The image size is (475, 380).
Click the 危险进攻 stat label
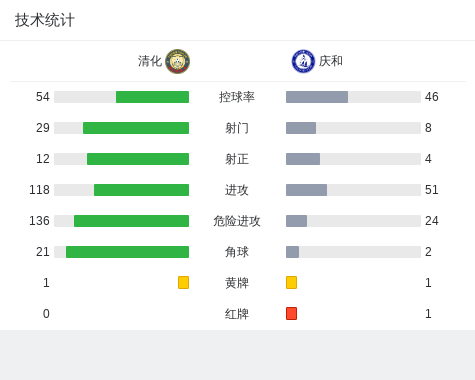coord(237,221)
